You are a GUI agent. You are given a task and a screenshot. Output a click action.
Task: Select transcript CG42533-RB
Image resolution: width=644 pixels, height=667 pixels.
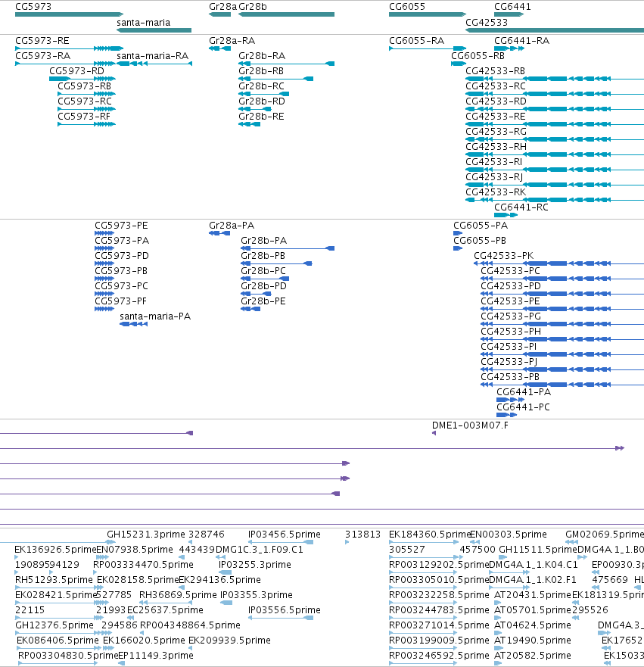tap(555, 79)
